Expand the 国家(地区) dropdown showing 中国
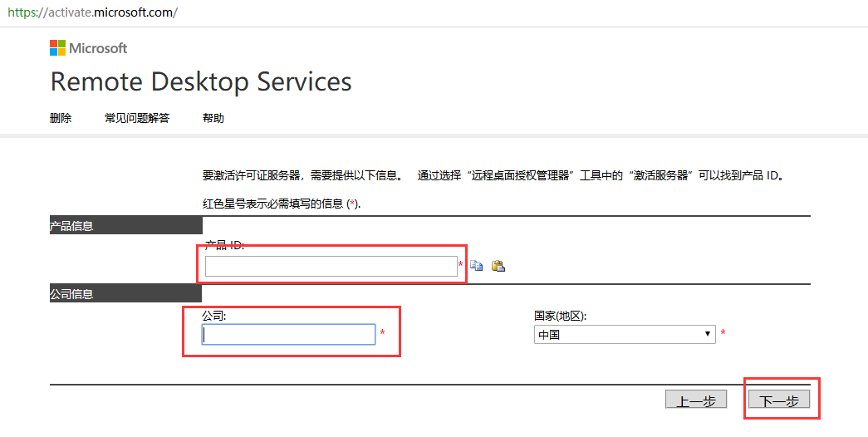The height and width of the screenshot is (437, 868). pos(625,335)
